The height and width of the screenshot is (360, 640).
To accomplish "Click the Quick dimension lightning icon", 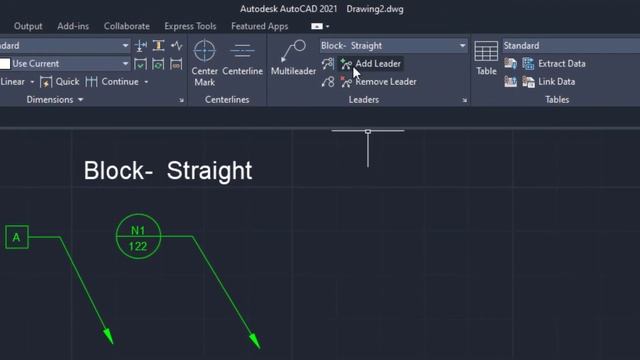I will coord(46,82).
